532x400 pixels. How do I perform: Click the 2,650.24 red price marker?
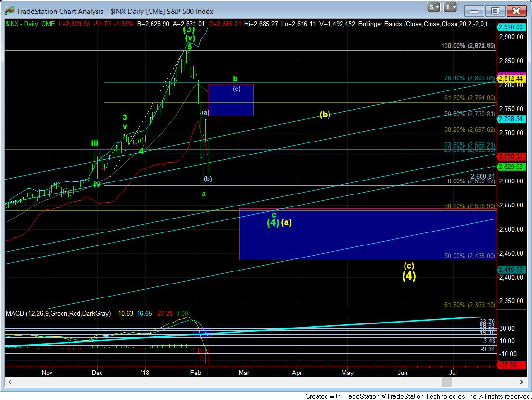512,156
